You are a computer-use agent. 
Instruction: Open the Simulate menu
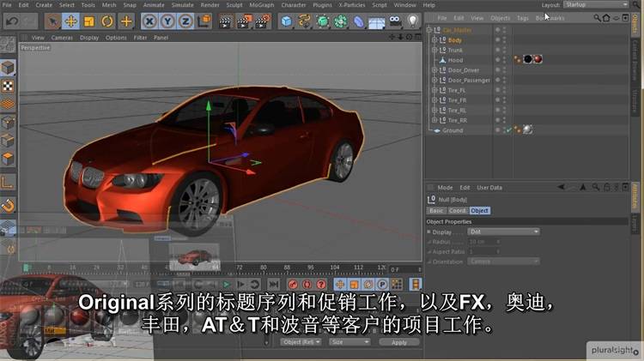coord(182,5)
